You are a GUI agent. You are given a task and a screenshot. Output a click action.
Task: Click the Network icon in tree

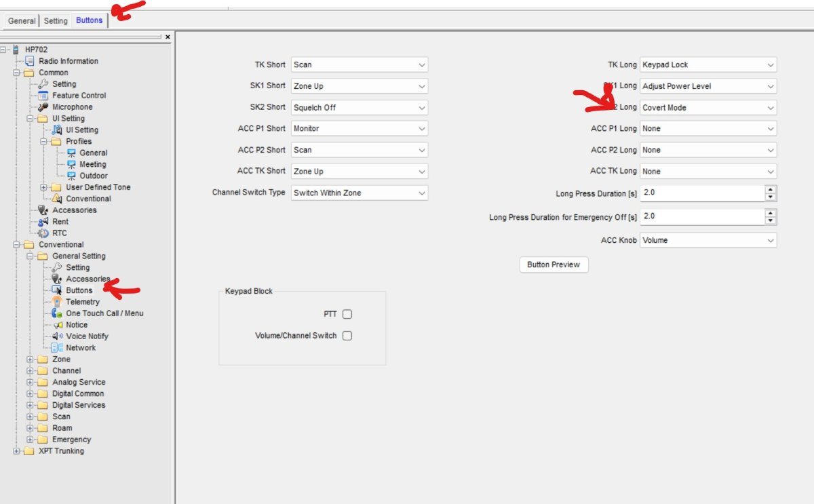(57, 348)
